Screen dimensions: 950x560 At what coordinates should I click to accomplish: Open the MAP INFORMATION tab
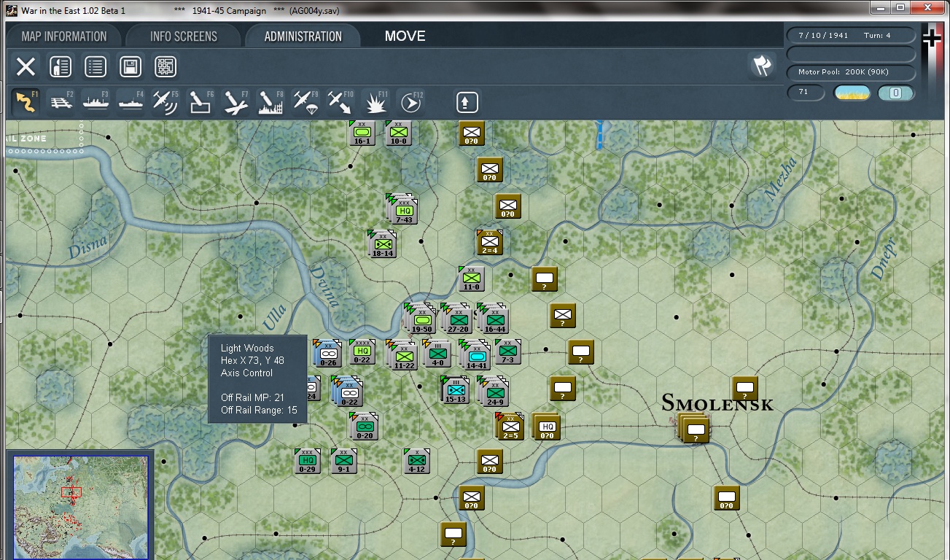click(x=64, y=36)
